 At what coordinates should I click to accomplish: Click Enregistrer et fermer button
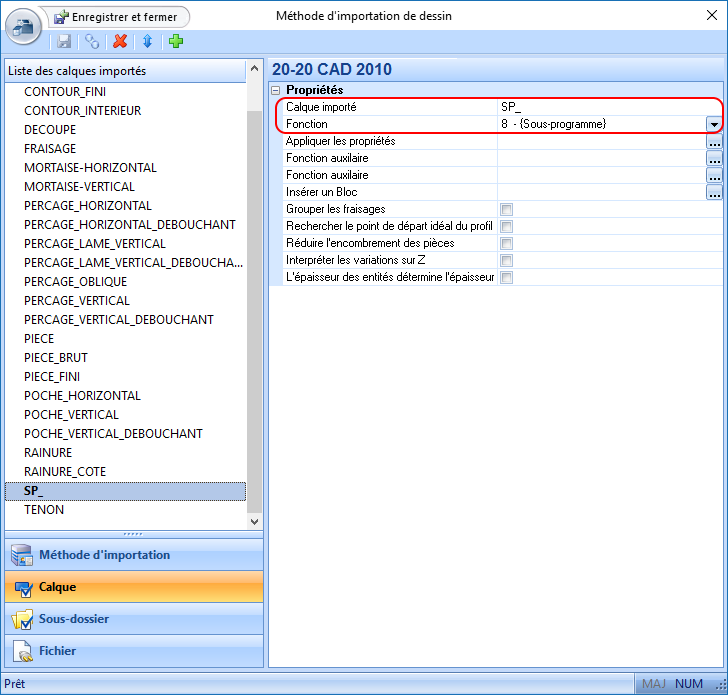117,17
